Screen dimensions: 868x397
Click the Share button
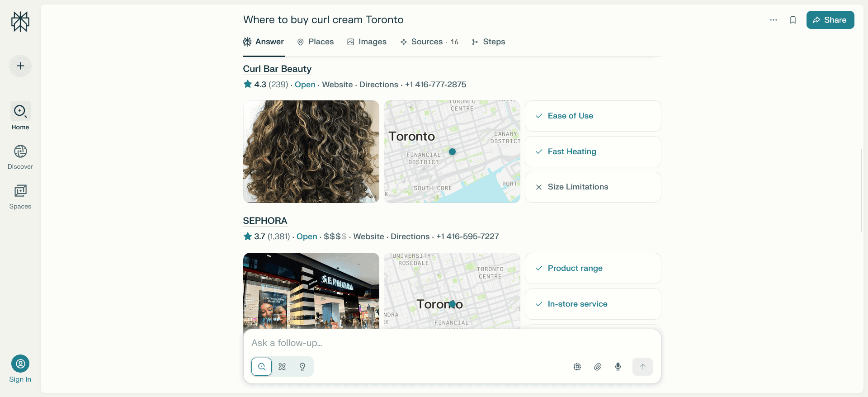click(x=830, y=20)
